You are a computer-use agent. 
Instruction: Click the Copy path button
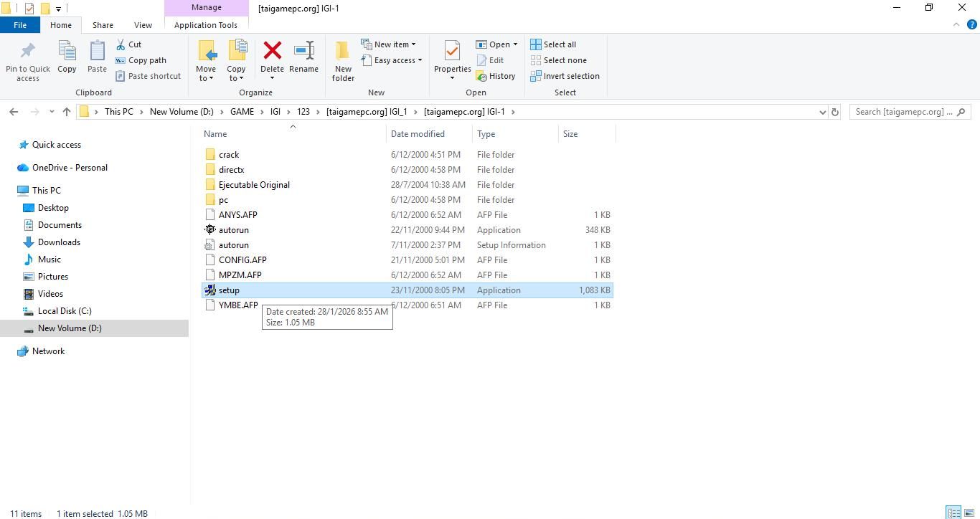[141, 60]
